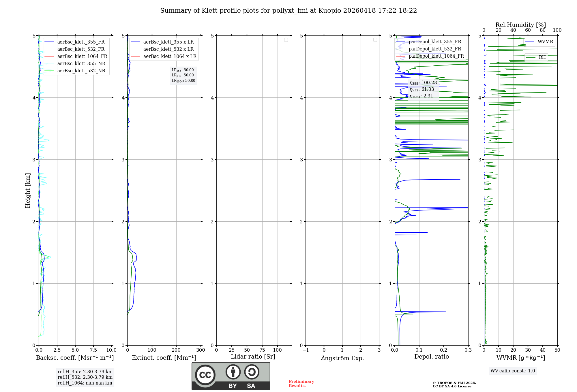
Task: Click aerBsc_klett_1064 x LR legend entry
Action: point(170,56)
